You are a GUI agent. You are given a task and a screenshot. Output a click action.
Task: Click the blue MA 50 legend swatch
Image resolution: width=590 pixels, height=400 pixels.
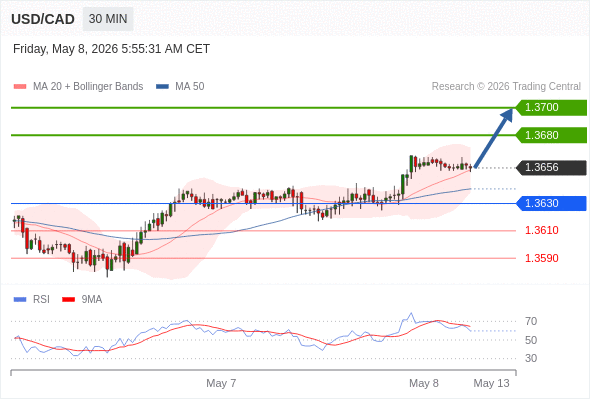tap(162, 87)
